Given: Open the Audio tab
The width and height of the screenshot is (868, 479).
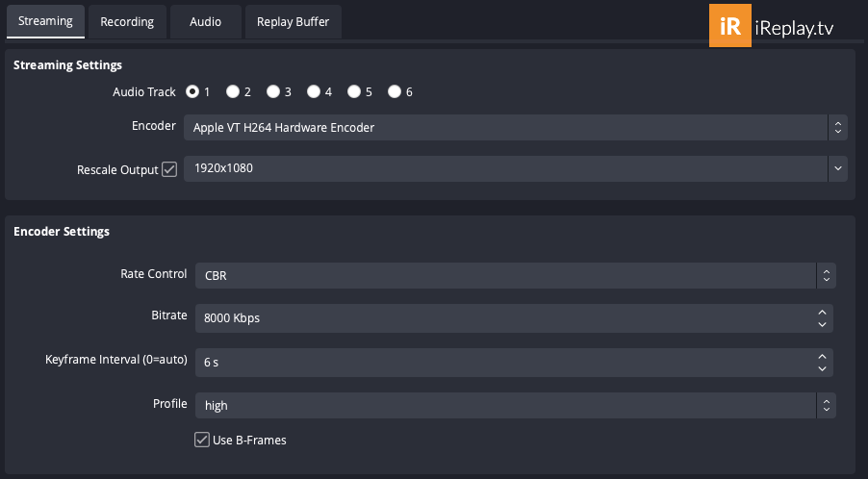Looking at the screenshot, I should (205, 21).
